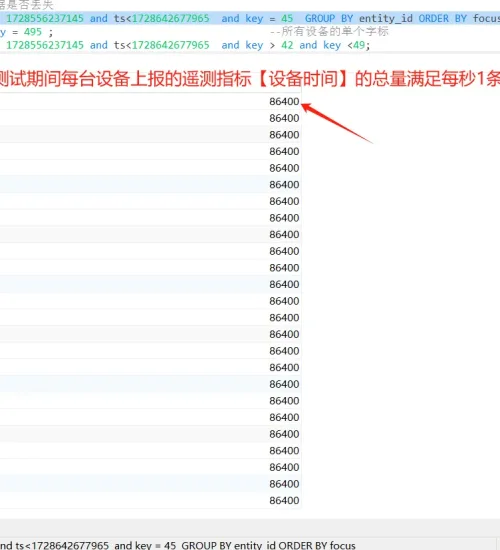Screen dimensions: 500x550
Task: Click the status bar query text at bottom
Action: (178, 545)
